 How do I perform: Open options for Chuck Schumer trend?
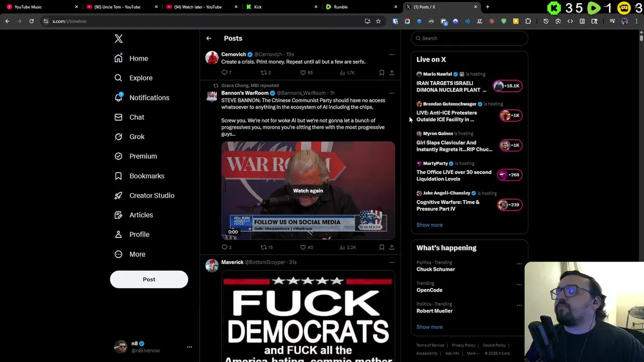click(519, 263)
